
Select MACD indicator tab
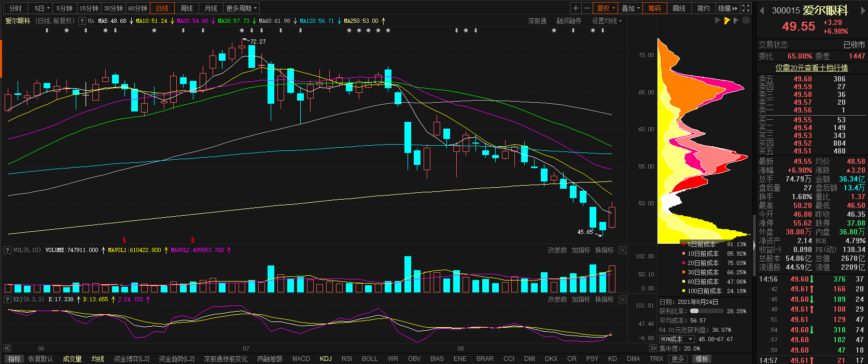tap(301, 359)
